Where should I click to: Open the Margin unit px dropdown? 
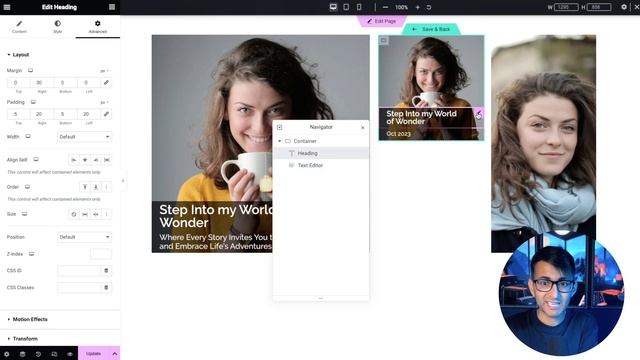pyautogui.click(x=104, y=71)
